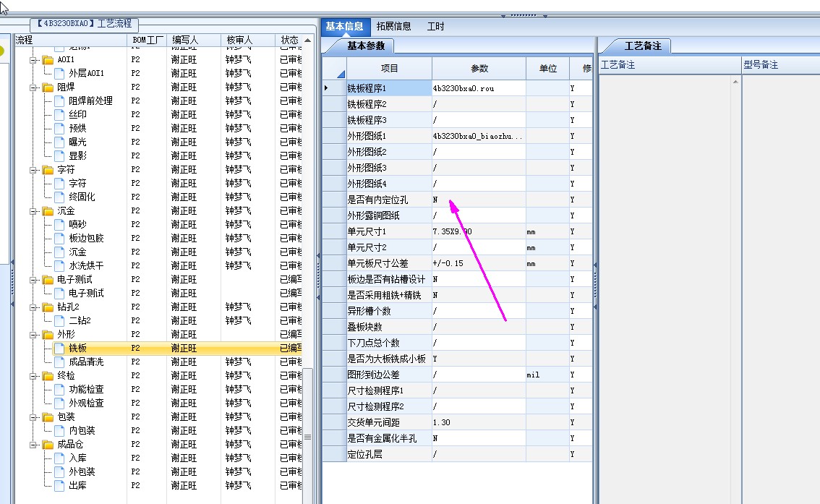Open the 拓展信息 tab
This screenshot has width=820, height=504.
[x=393, y=26]
